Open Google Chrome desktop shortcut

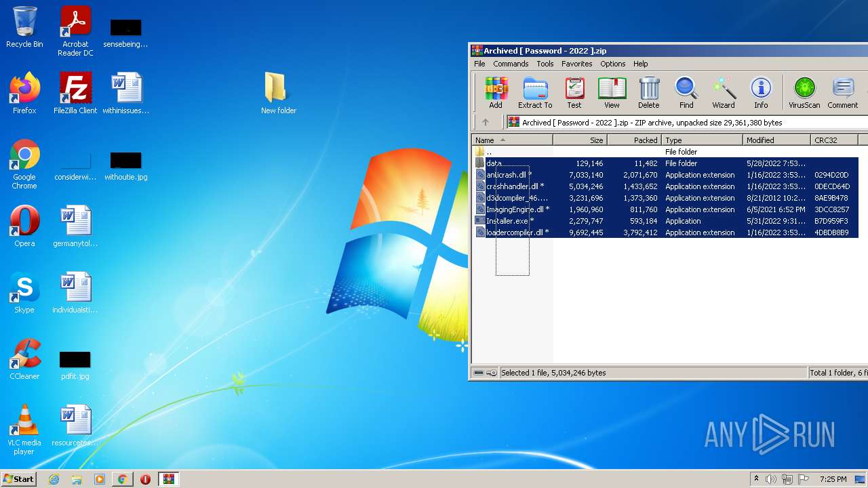tap(24, 164)
